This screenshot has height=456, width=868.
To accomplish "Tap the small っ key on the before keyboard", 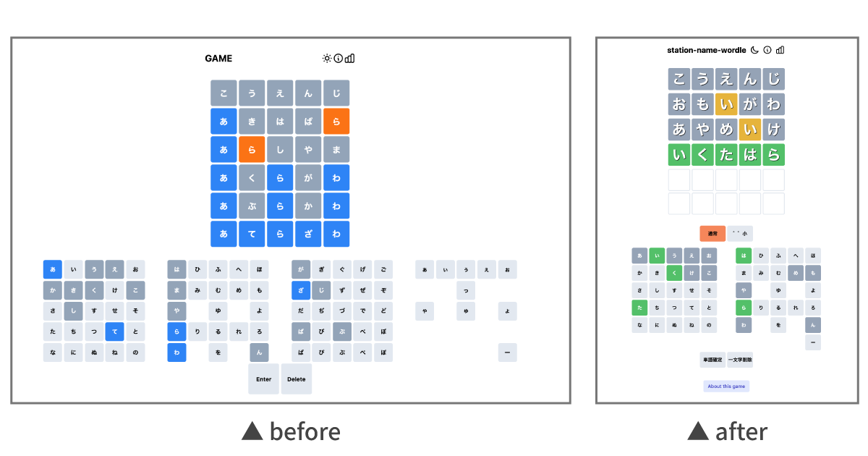I will tap(466, 290).
